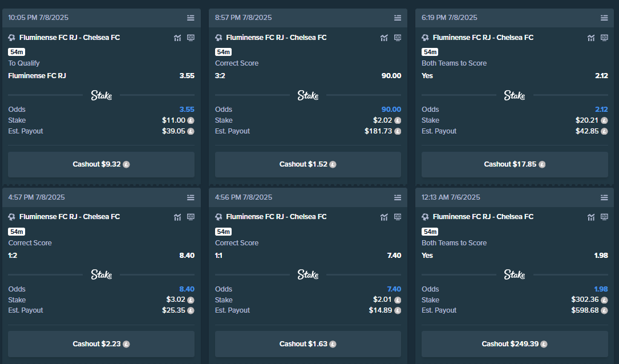Viewport: 619px width, 364px height.
Task: Cash out the bet for $249.39
Action: 515,344
